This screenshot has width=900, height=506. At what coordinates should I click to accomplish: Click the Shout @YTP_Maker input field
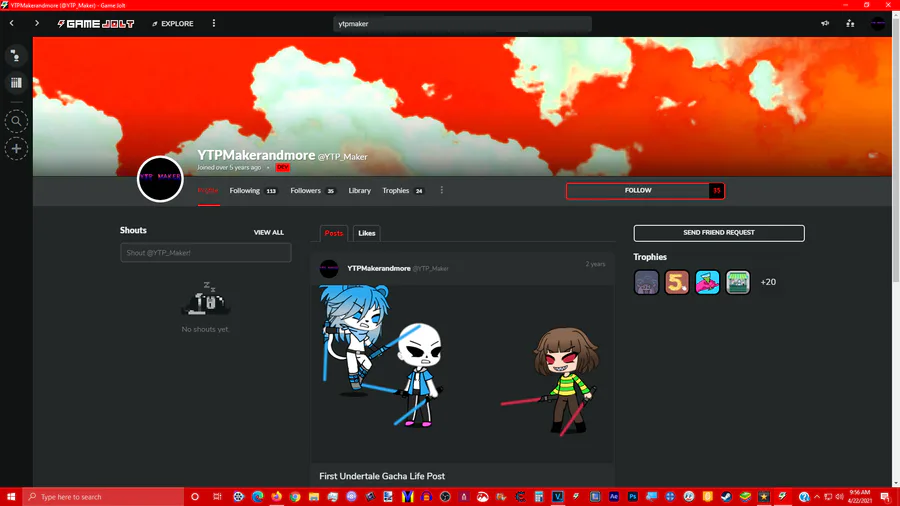[205, 252]
